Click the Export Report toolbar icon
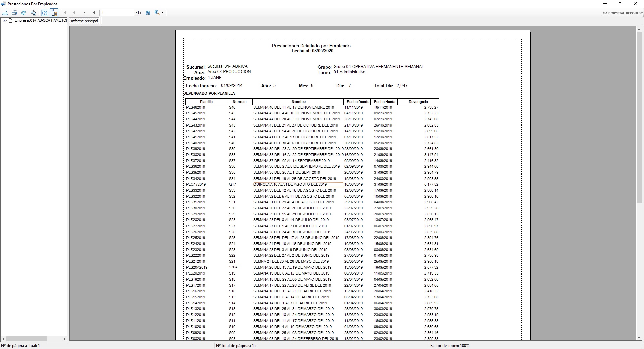 [5, 13]
